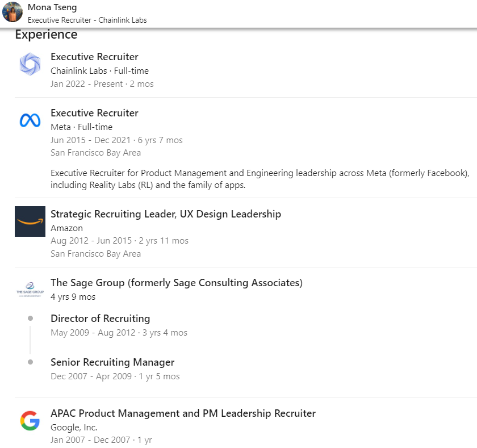Click The Sage Group logo
The image size is (477, 448).
pos(30,290)
